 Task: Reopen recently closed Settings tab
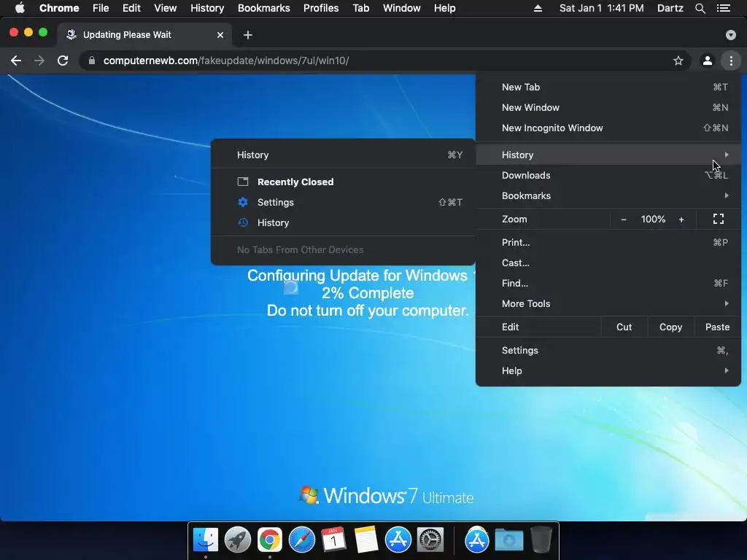click(343, 203)
